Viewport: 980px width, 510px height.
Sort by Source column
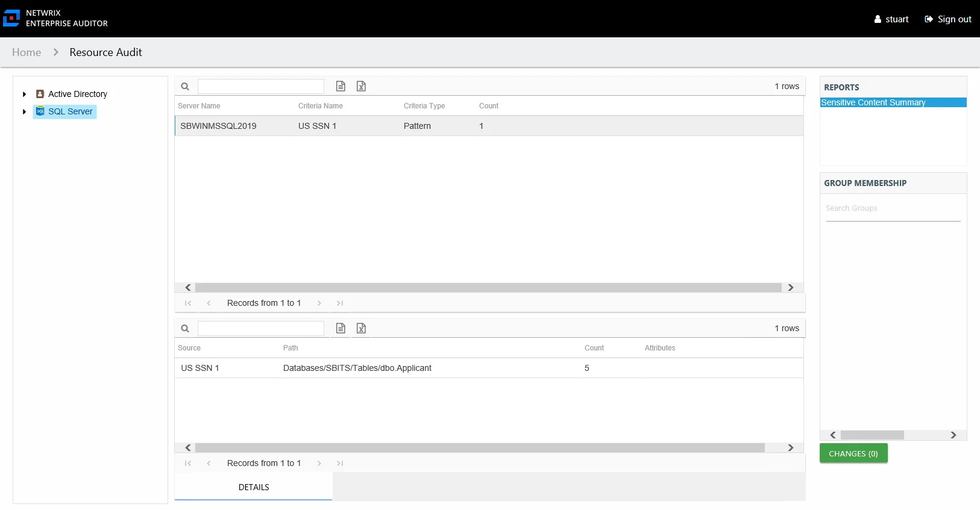(x=189, y=348)
